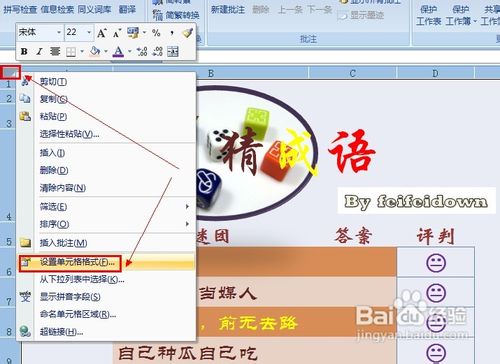Click the fill color bucket icon

pos(95,51)
